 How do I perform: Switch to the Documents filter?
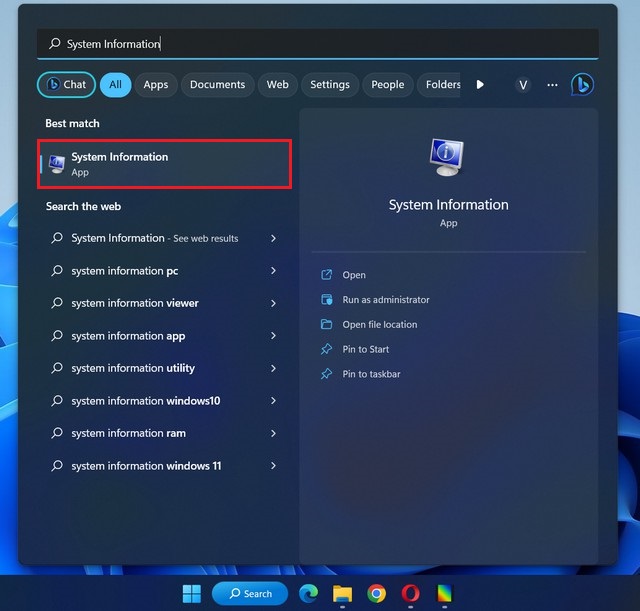[217, 84]
